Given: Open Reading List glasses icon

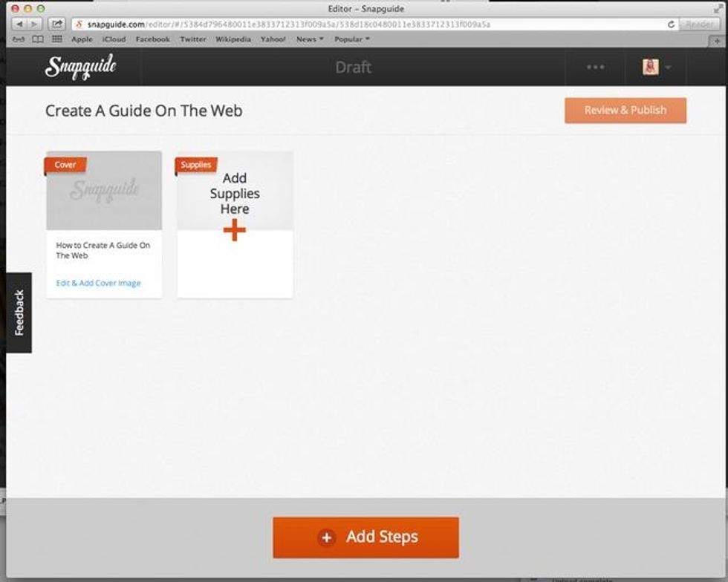Looking at the screenshot, I should tap(19, 39).
